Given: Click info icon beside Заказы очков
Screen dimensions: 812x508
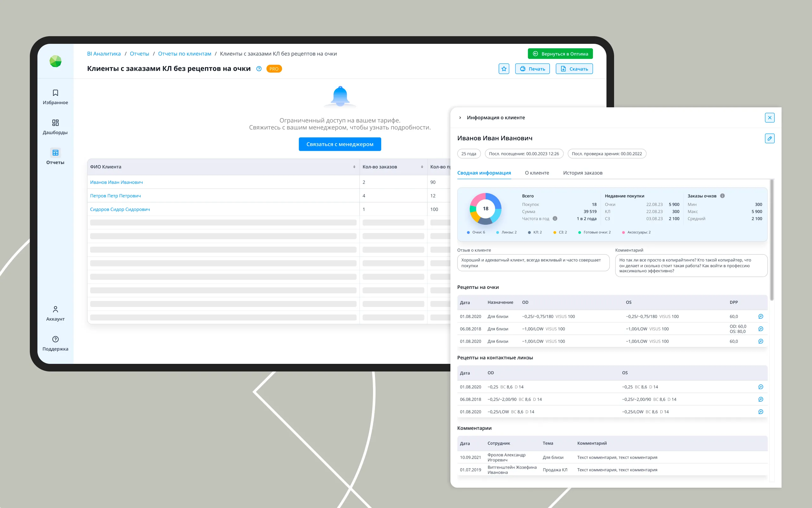Looking at the screenshot, I should 723,196.
